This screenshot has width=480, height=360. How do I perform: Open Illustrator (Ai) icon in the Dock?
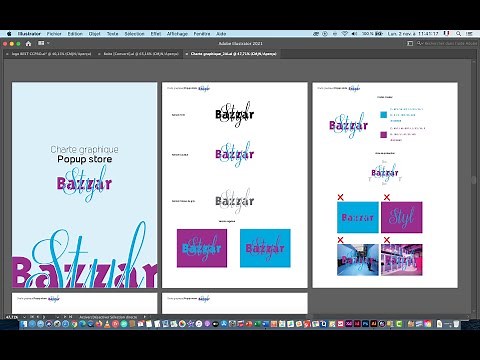(x=374, y=324)
